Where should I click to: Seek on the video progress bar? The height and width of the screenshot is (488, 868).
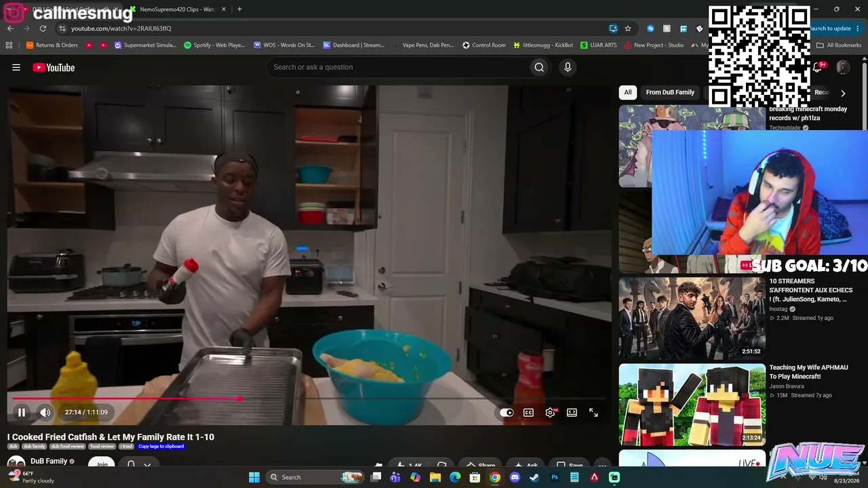tap(309, 399)
